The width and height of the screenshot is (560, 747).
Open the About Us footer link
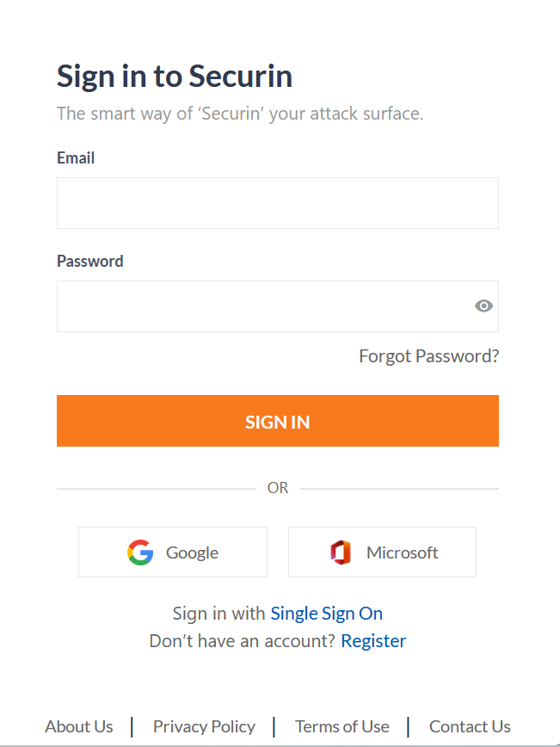tap(79, 726)
